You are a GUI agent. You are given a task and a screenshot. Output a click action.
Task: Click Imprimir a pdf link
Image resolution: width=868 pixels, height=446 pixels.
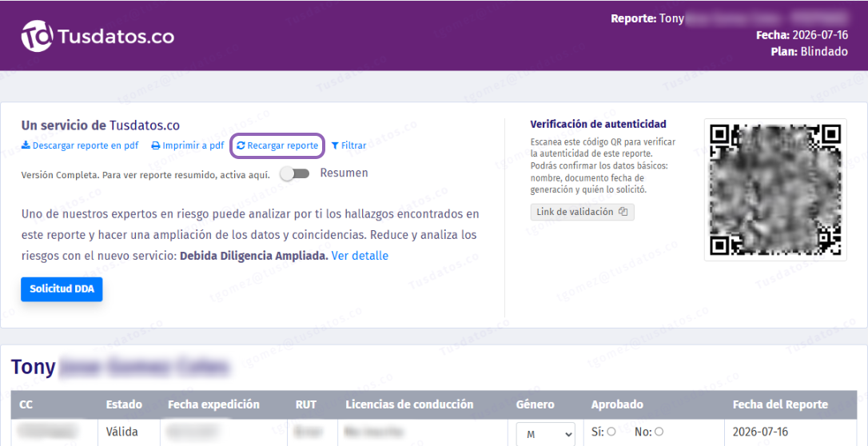(x=188, y=145)
